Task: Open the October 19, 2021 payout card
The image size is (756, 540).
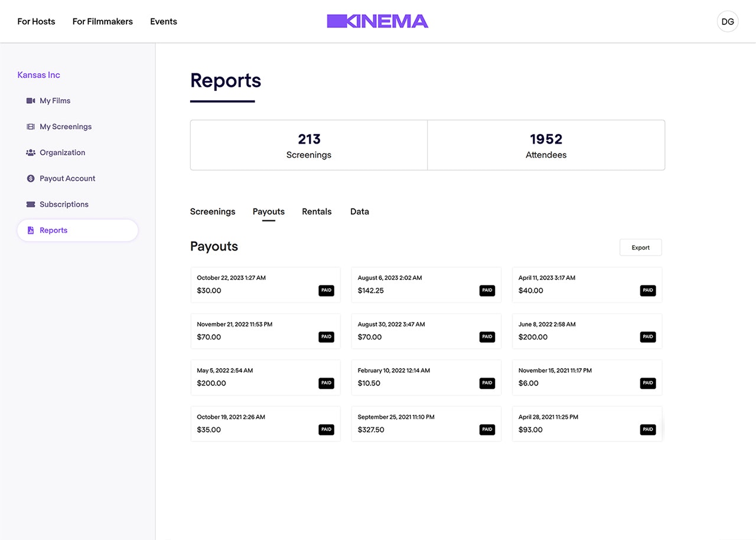Action: coord(266,424)
